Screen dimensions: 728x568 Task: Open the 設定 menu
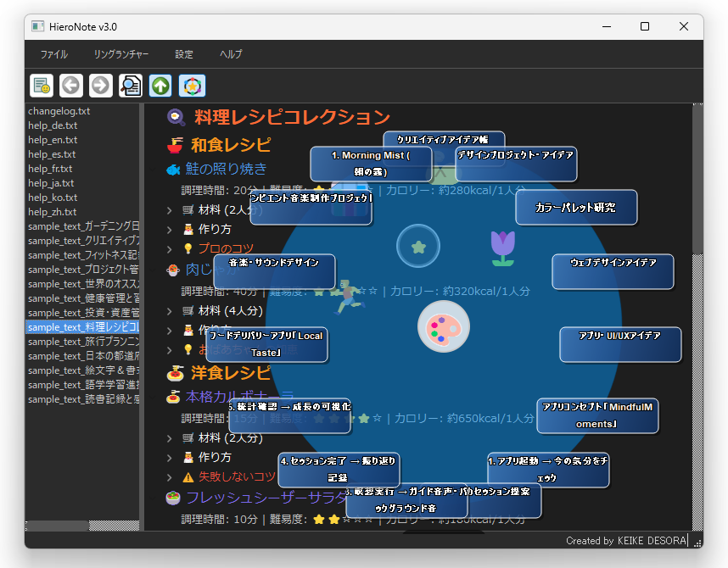[x=184, y=54]
